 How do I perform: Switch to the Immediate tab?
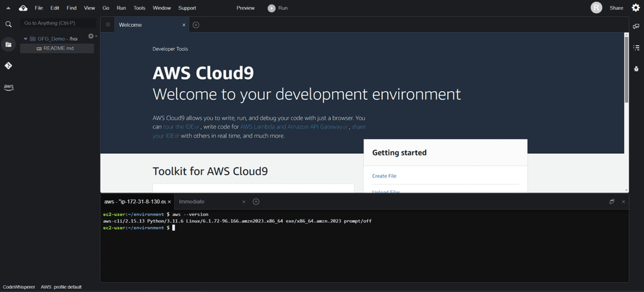(x=192, y=202)
